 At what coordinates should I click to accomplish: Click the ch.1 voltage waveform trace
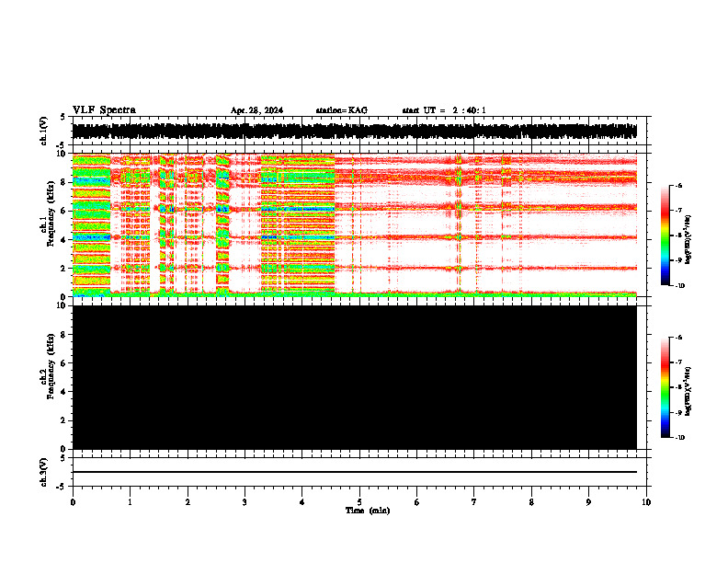click(x=355, y=131)
